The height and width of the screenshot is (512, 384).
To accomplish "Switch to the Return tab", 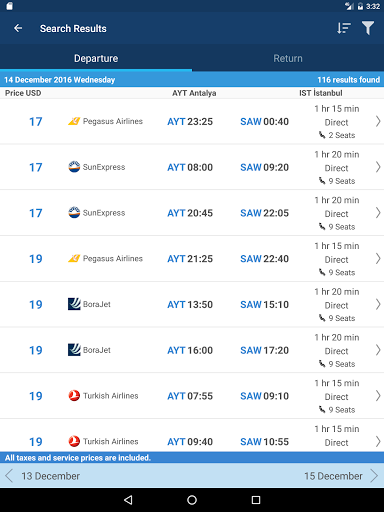I will pos(288,58).
